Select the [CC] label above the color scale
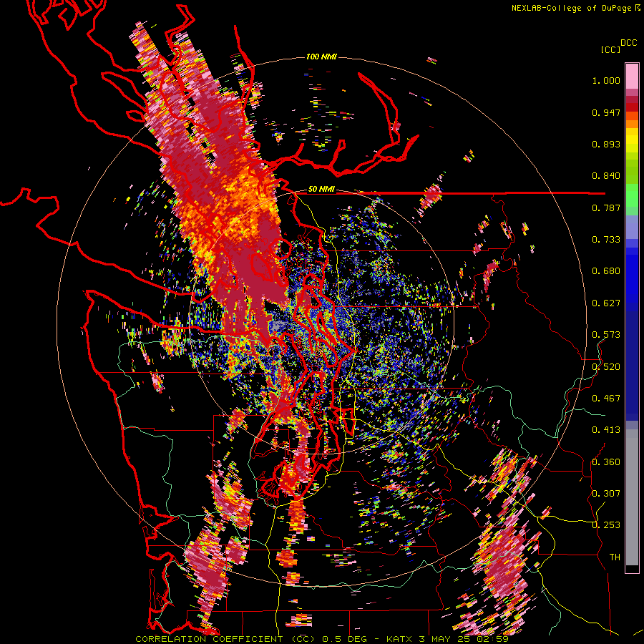This screenshot has width=644, height=644. [x=610, y=49]
